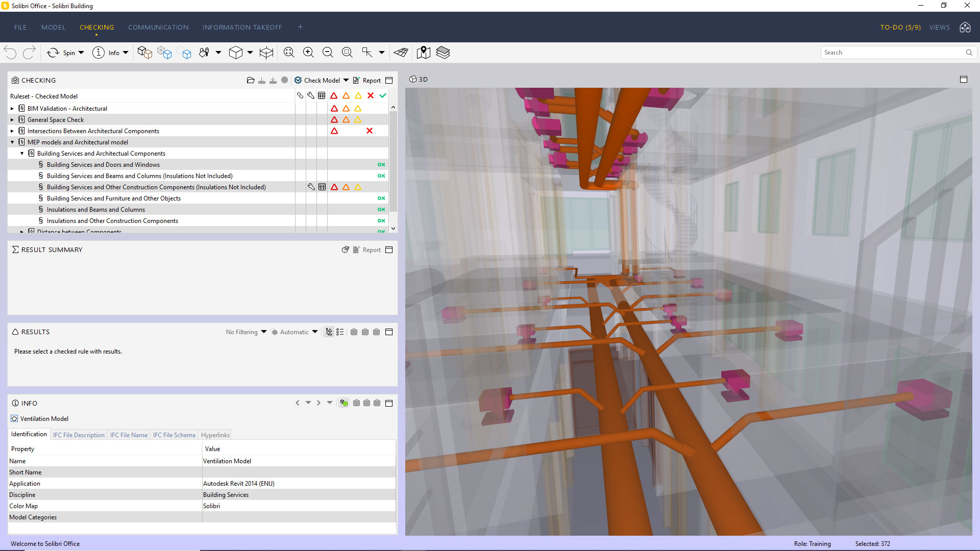980x551 pixels.
Task: Open the section plane grid tool
Action: click(401, 53)
